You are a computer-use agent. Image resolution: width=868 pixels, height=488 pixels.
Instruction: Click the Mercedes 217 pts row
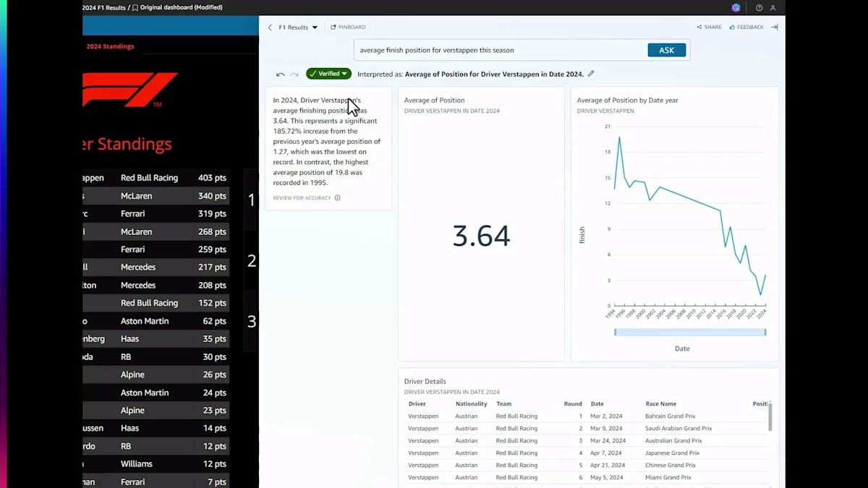(156, 267)
